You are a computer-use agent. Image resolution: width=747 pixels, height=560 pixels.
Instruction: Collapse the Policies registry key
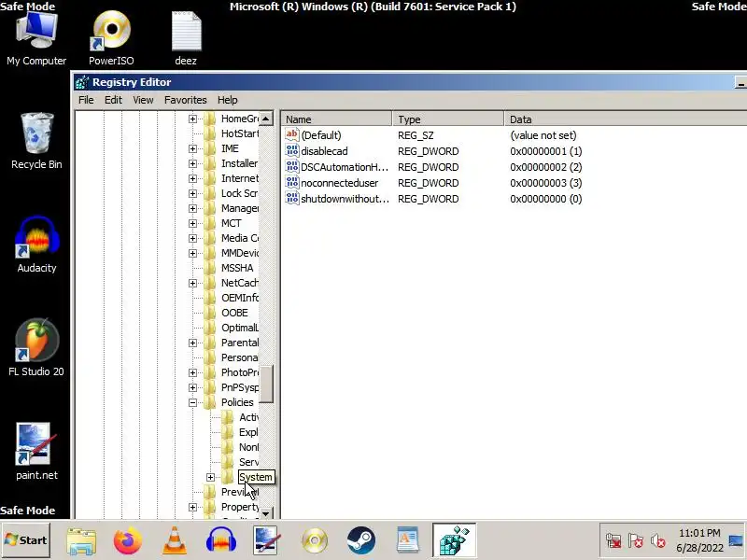click(x=192, y=402)
